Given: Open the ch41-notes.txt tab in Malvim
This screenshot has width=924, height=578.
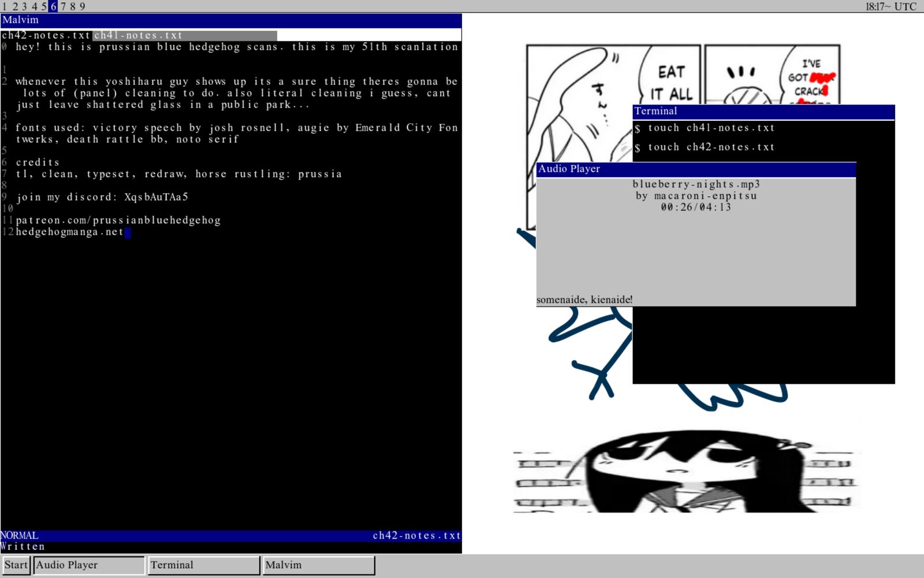Looking at the screenshot, I should pyautogui.click(x=139, y=35).
